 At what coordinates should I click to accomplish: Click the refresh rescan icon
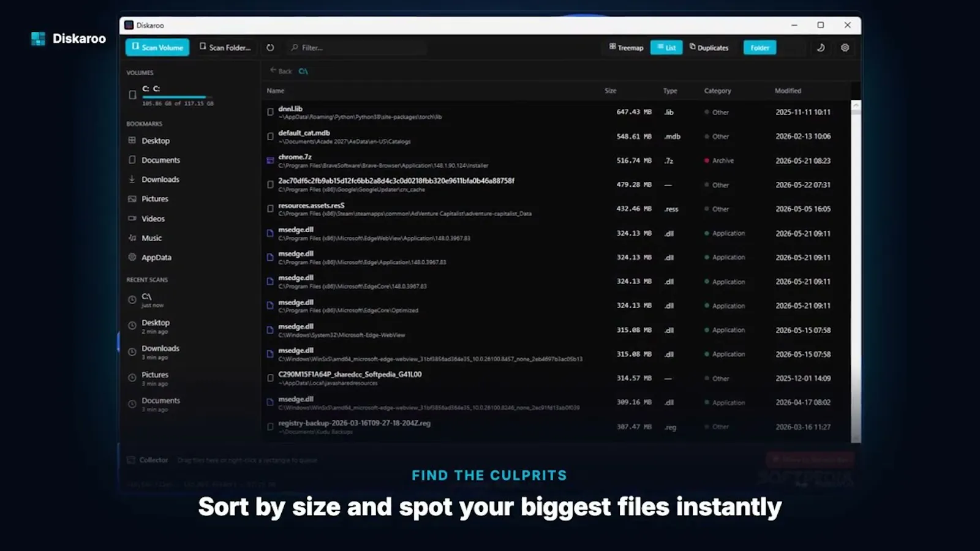pyautogui.click(x=270, y=47)
